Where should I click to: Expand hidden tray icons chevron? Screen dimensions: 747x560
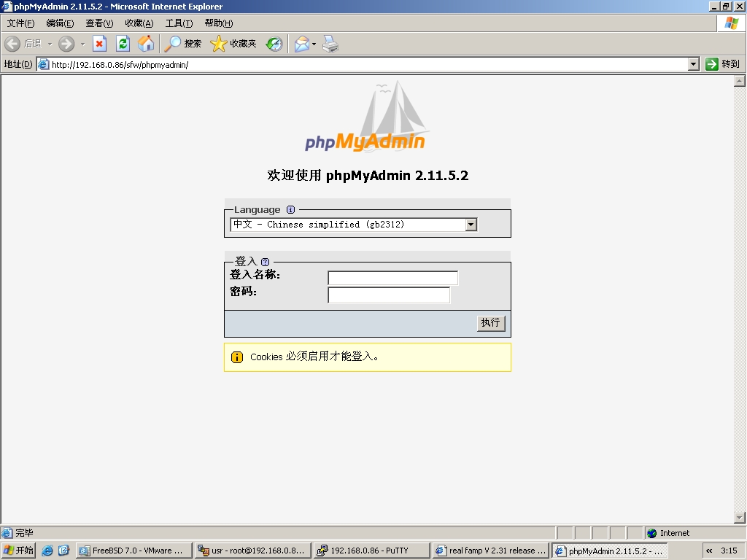point(709,551)
